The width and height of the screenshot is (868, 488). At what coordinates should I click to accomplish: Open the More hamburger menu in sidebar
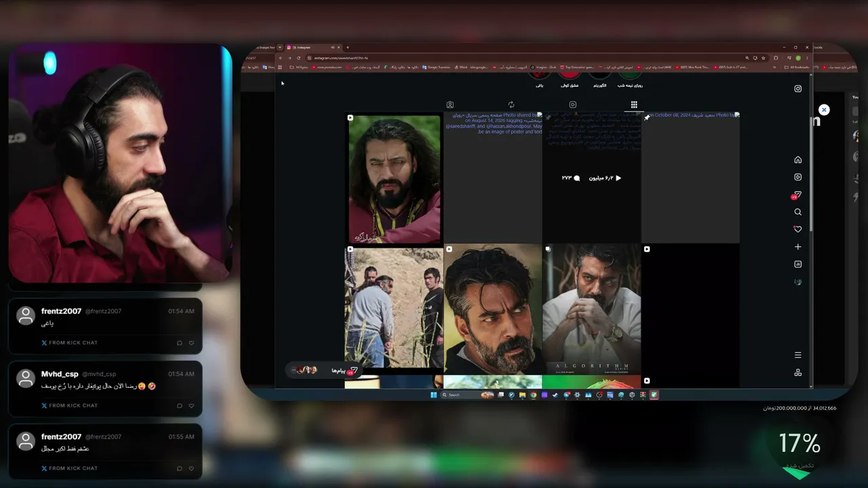(x=797, y=355)
